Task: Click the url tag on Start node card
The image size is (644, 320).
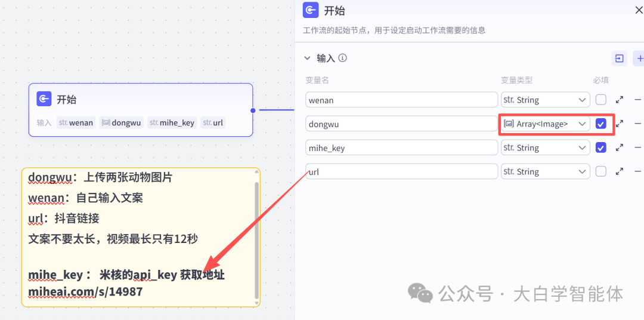Action: pos(213,122)
